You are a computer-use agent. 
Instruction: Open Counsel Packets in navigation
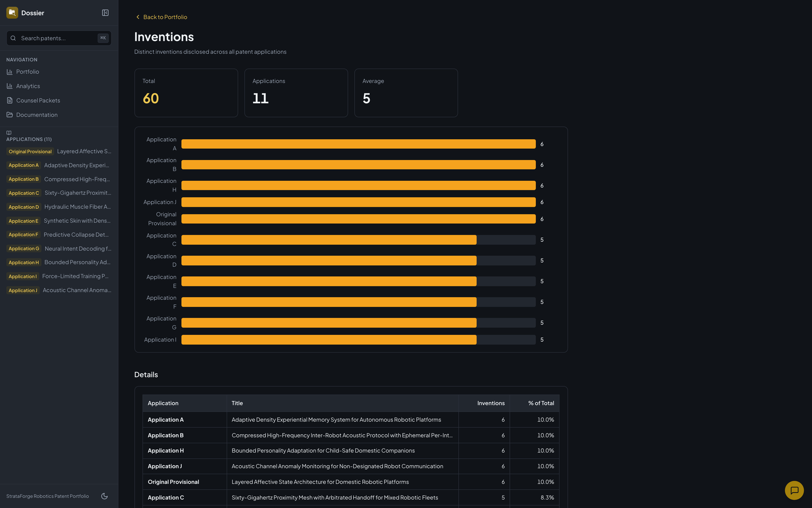tap(59, 101)
